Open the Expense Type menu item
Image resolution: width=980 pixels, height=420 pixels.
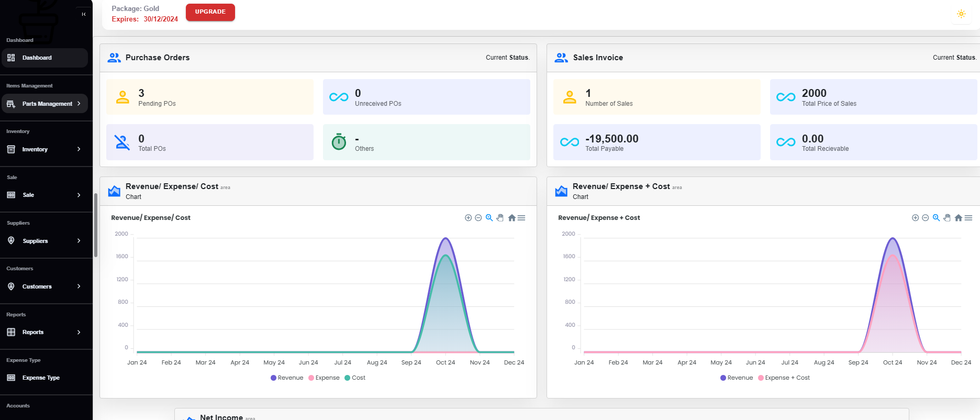(x=41, y=378)
